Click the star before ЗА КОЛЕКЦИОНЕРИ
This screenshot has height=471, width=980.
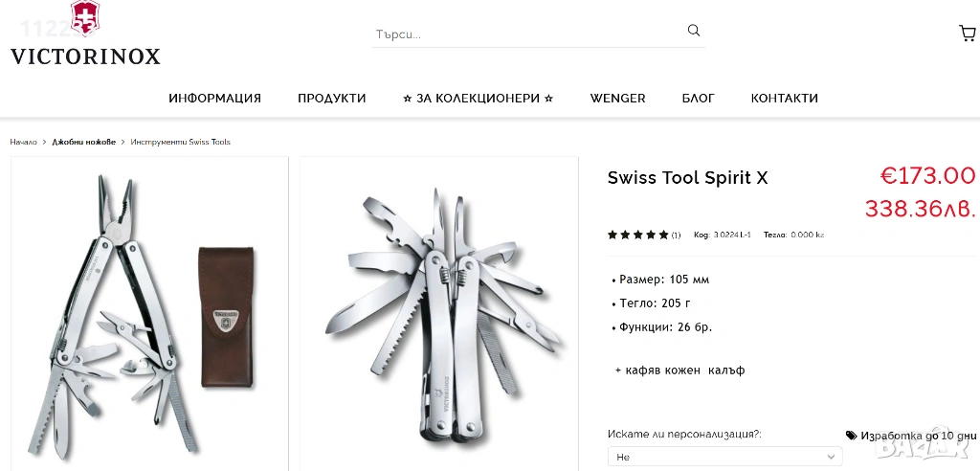coord(408,99)
